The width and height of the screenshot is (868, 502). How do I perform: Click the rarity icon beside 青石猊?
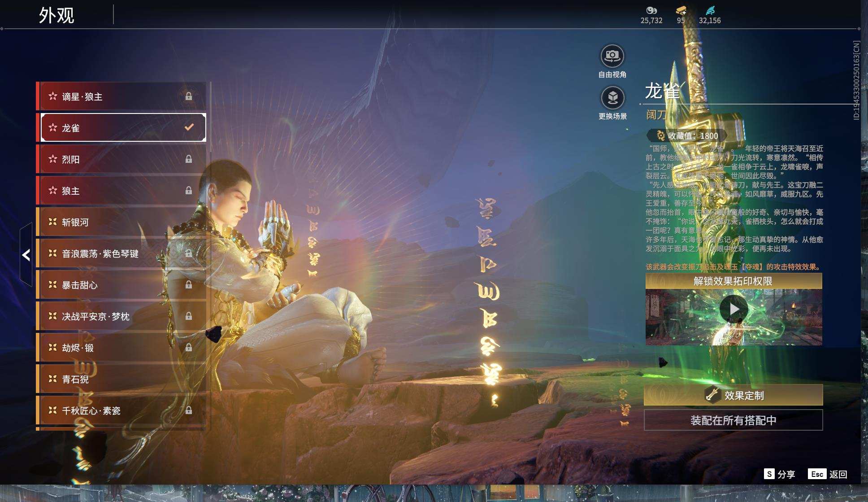coord(53,379)
